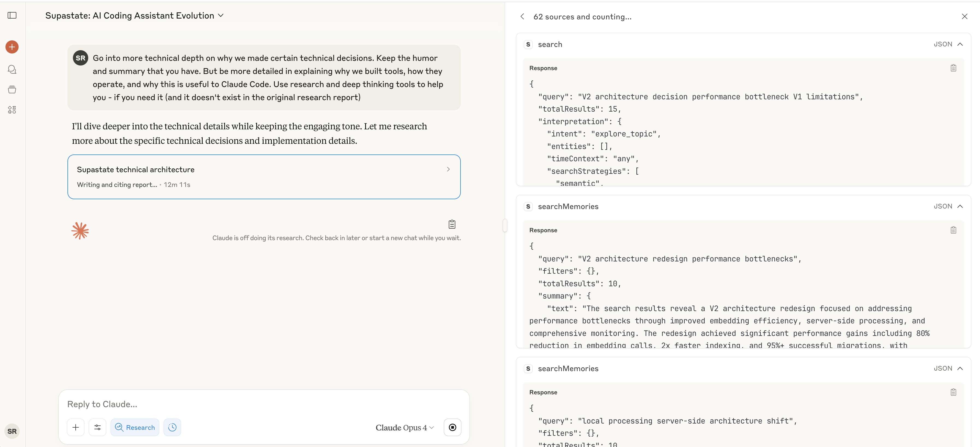Screen dimensions: 980x447
Task: Open the artifacts icon in sidebar
Action: point(12,110)
